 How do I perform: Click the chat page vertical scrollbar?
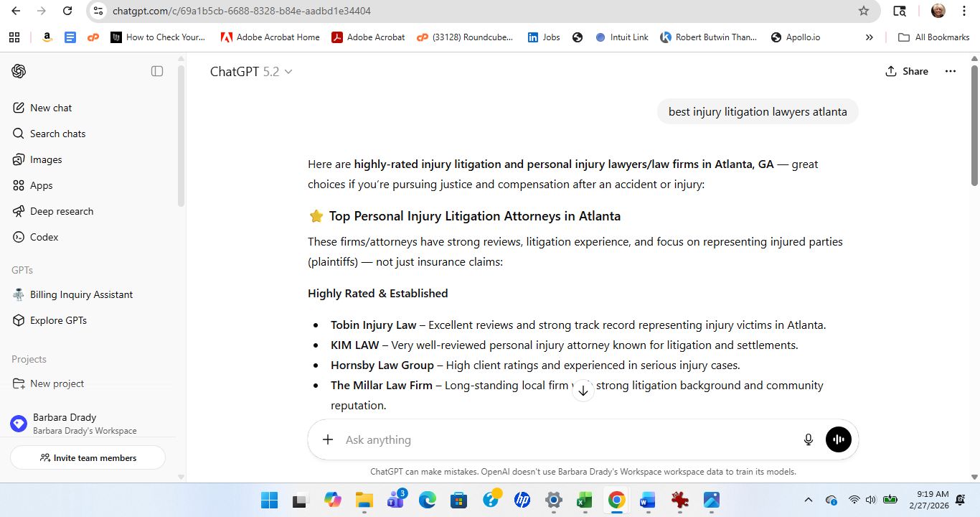974,126
